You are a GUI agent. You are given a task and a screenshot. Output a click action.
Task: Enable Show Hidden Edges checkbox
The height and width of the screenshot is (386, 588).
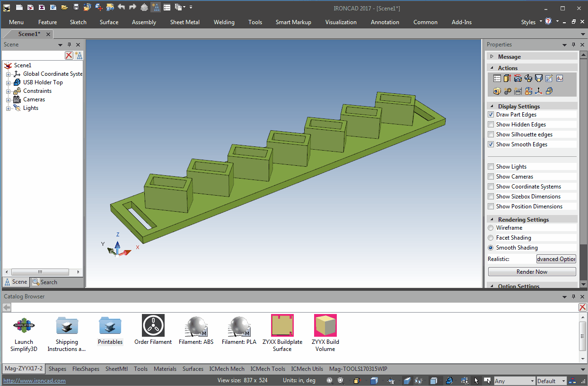(x=491, y=125)
